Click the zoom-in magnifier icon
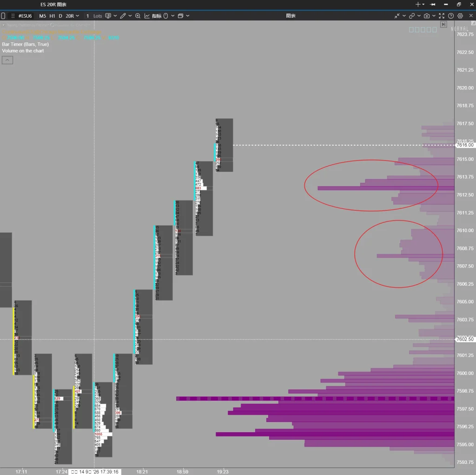 (x=138, y=16)
